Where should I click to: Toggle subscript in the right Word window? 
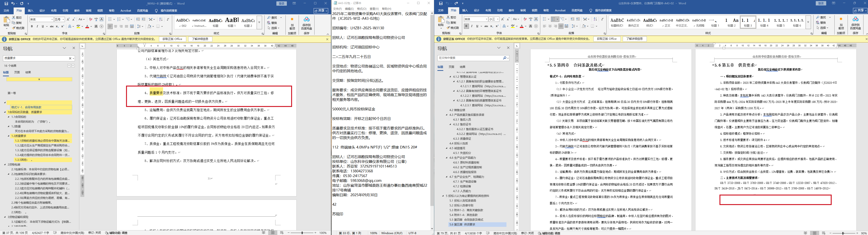pyautogui.click(x=492, y=26)
